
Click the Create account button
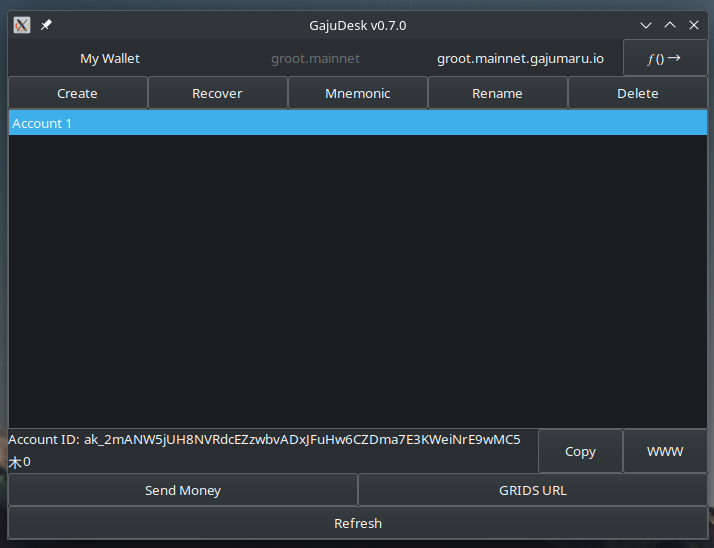[78, 93]
